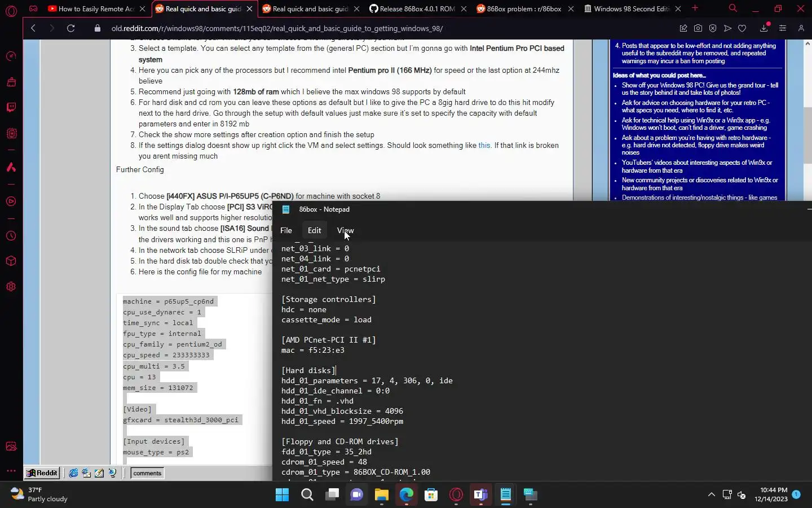Open the Easy Setup sliders icon
This screenshot has width=812, height=508.
(783, 28)
